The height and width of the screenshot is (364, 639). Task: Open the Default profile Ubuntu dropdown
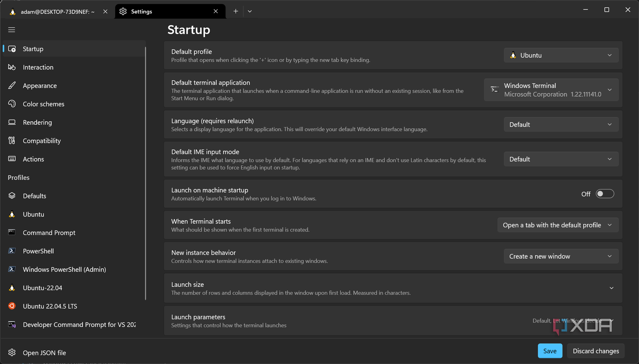561,55
